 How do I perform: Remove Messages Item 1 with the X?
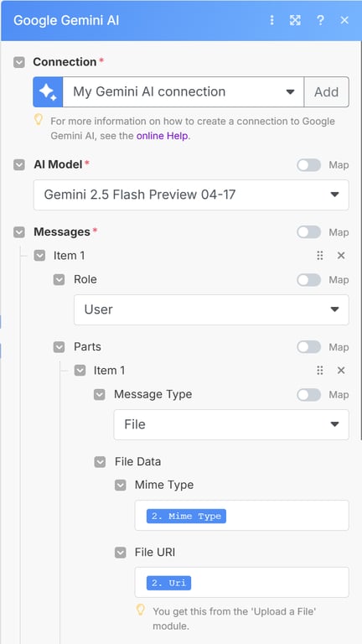341,256
